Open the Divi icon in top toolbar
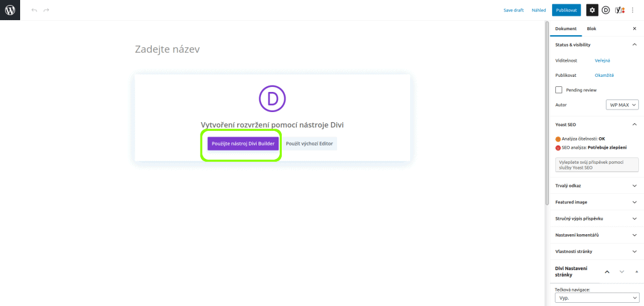The width and height of the screenshot is (644, 306). pos(606,10)
